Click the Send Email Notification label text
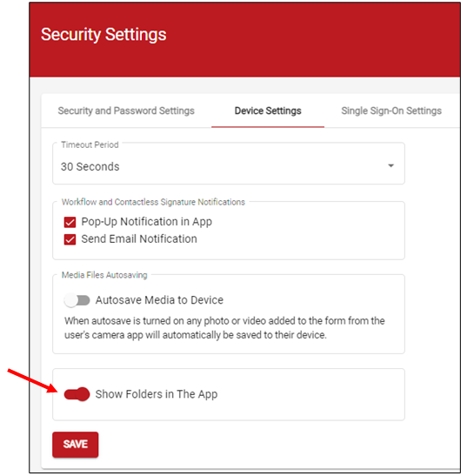The width and height of the screenshot is (467, 476). pyautogui.click(x=139, y=239)
